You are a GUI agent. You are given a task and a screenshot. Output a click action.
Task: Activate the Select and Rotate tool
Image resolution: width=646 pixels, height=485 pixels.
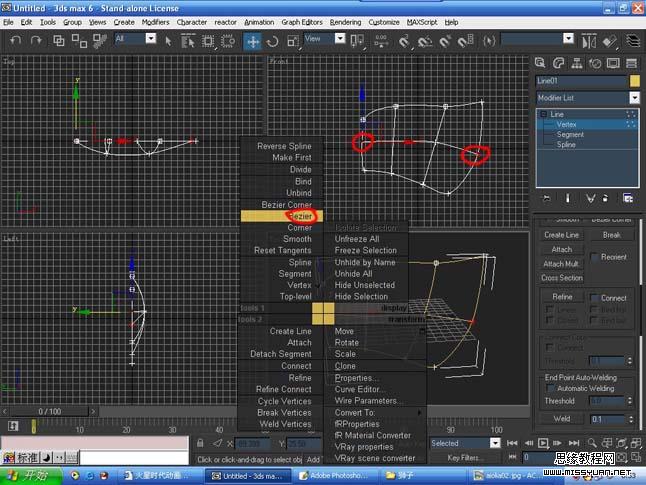click(x=272, y=41)
